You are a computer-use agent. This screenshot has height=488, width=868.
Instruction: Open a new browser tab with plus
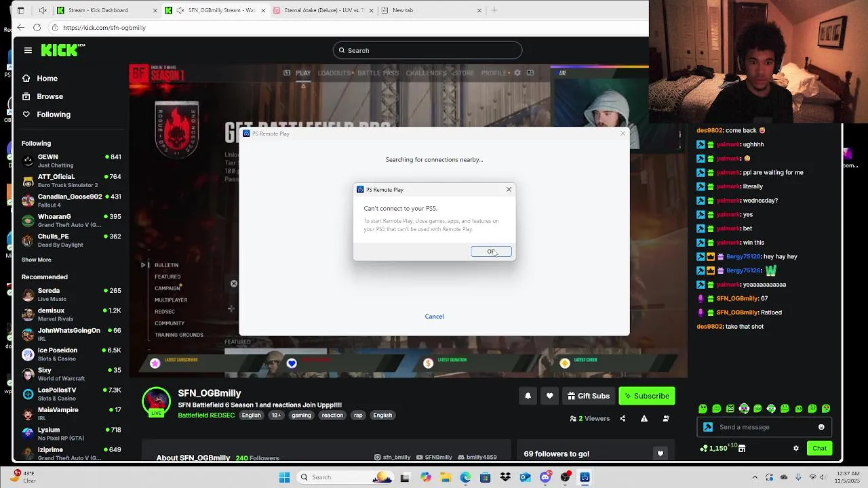pos(494,10)
